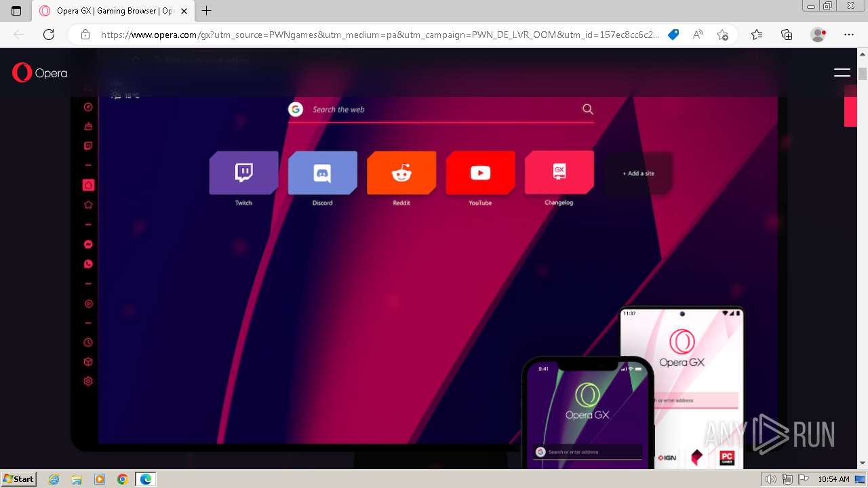Toggle read aloud in address bar

click(698, 35)
